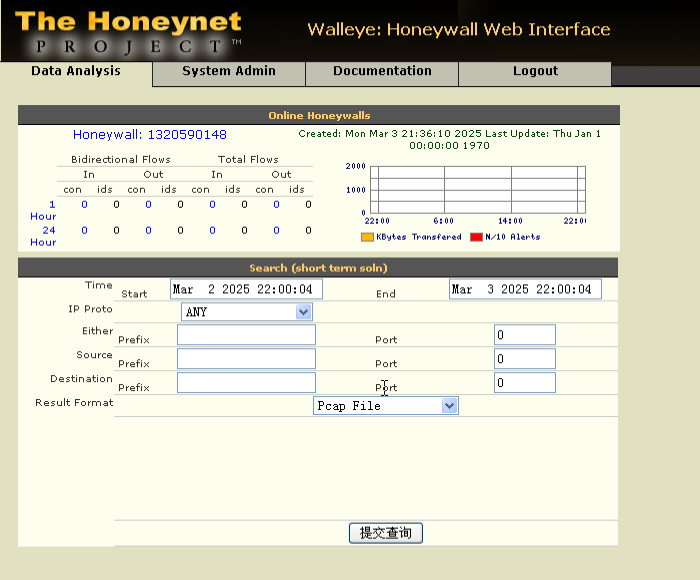Image resolution: width=700 pixels, height=580 pixels.
Task: Click the Start time input field
Action: (246, 289)
